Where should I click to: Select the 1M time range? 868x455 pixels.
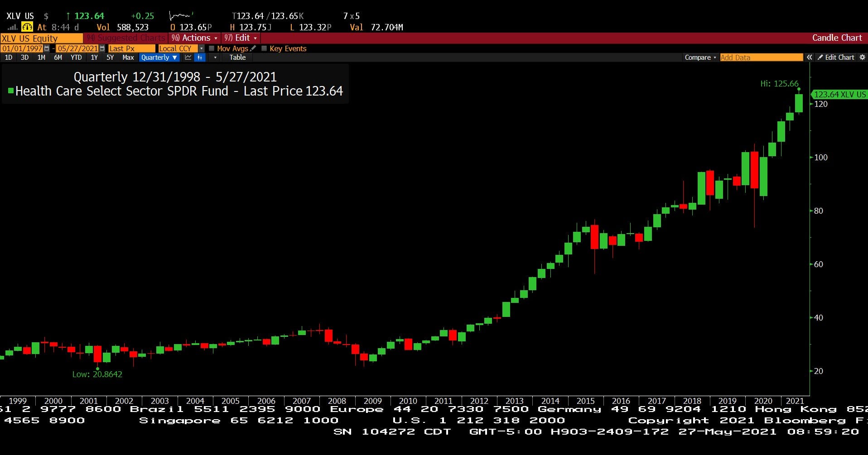[41, 57]
